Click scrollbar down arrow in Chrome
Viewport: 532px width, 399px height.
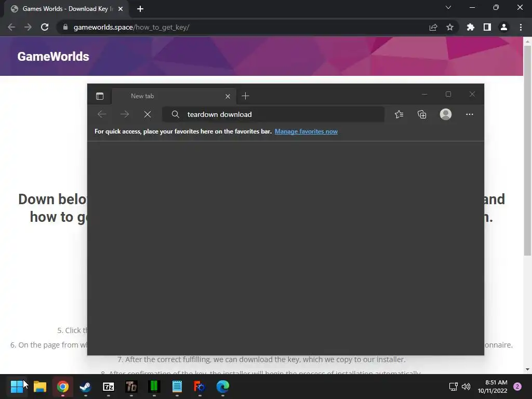point(527,369)
